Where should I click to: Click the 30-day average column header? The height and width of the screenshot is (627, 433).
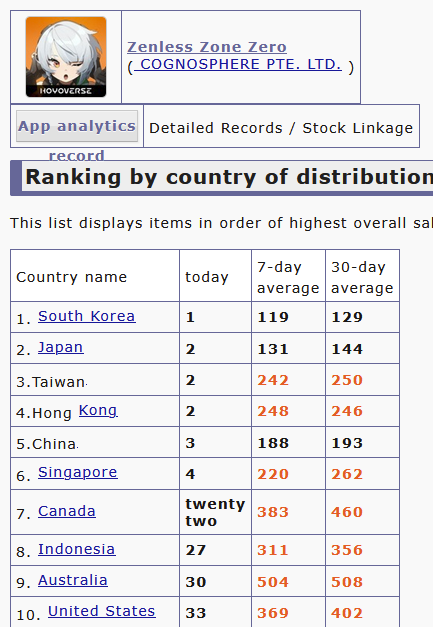(362, 277)
